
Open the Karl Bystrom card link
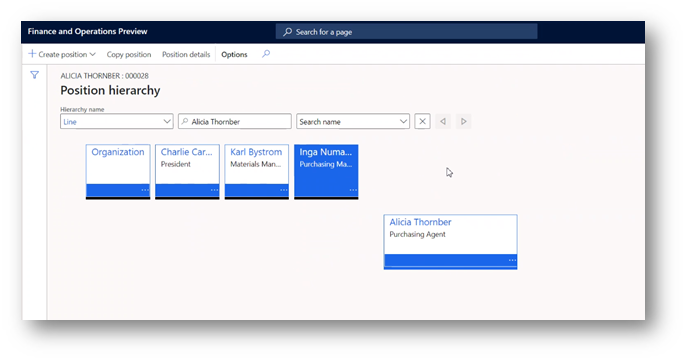click(256, 152)
